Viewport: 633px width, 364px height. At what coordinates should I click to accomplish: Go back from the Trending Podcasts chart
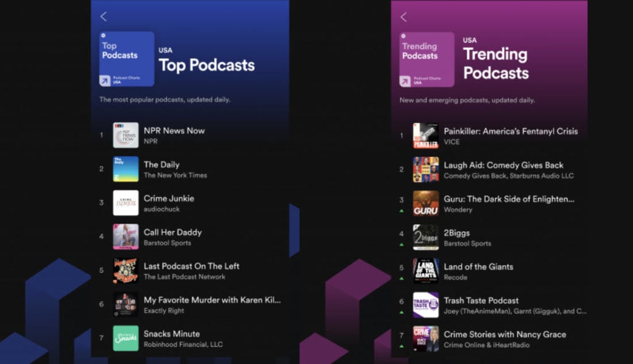(x=403, y=17)
